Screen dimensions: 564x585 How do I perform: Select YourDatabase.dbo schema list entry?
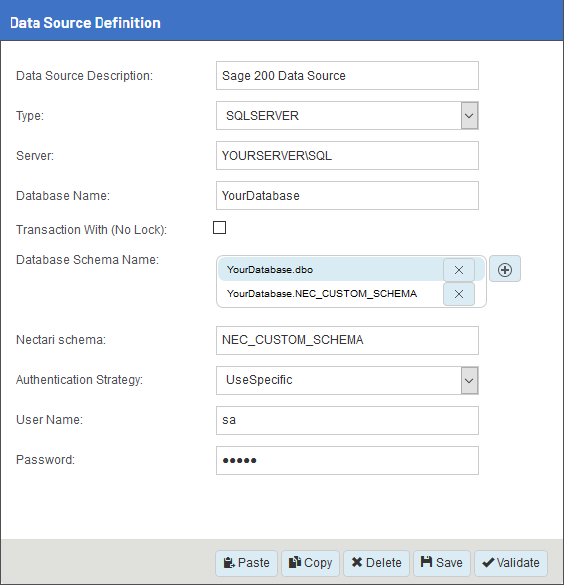(x=330, y=270)
